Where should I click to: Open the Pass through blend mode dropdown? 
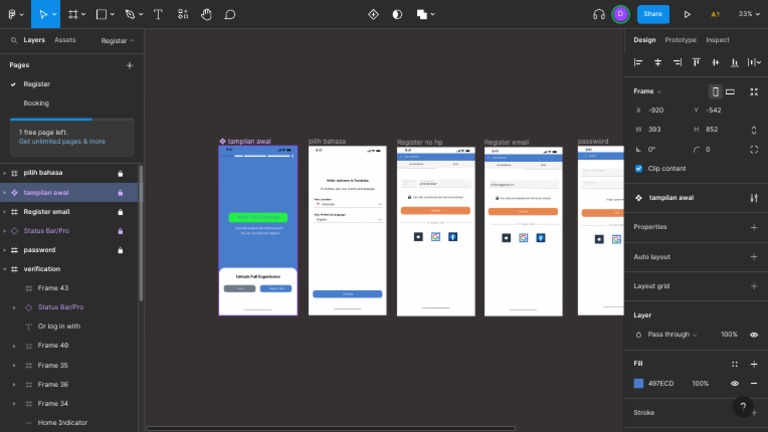[x=672, y=334]
